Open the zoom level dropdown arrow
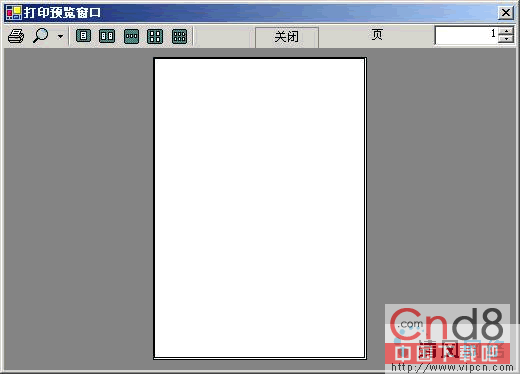This screenshot has width=520, height=374. pos(60,36)
